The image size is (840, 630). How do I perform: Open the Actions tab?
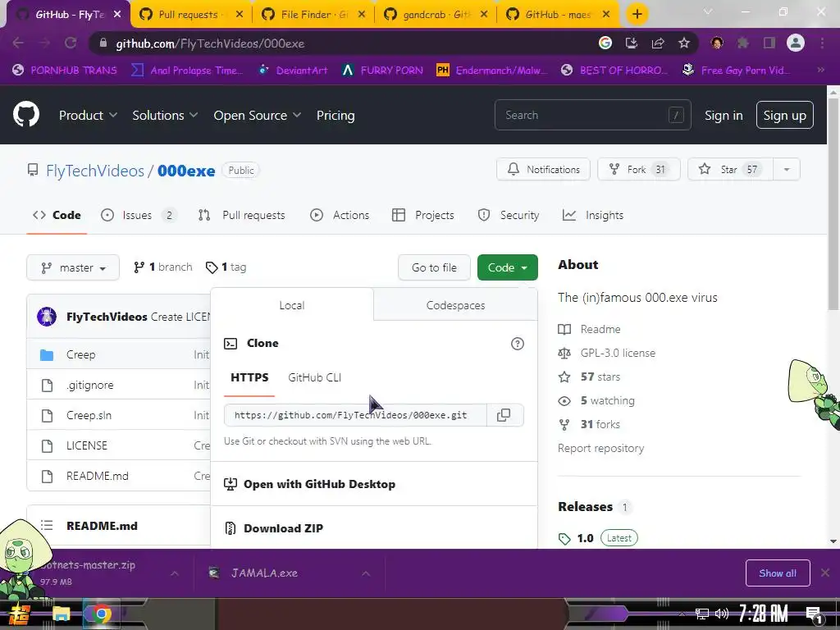tap(340, 216)
